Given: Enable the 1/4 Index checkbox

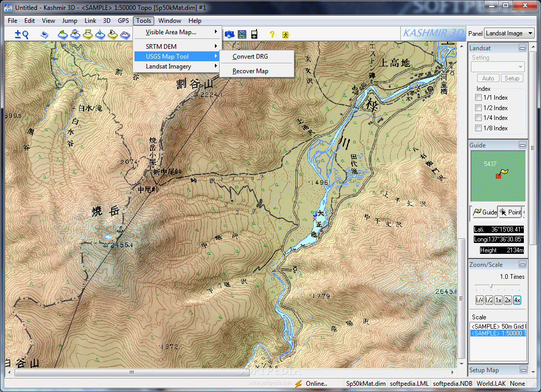Looking at the screenshot, I should point(478,118).
